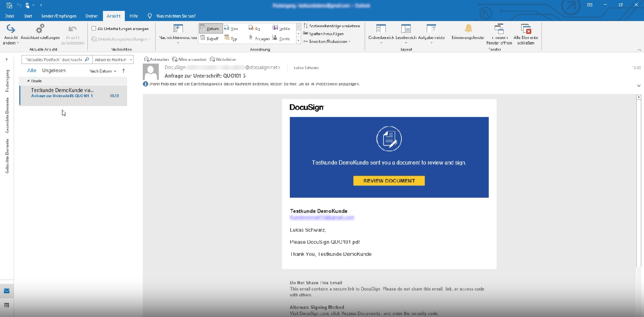Viewport: 644px width, 317px height.
Task: Collapse the Heute group in message list
Action: pos(28,81)
